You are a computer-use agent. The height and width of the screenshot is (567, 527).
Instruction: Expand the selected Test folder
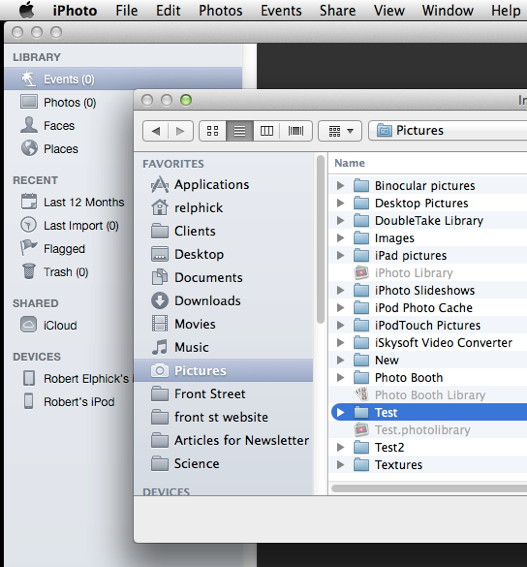click(340, 412)
